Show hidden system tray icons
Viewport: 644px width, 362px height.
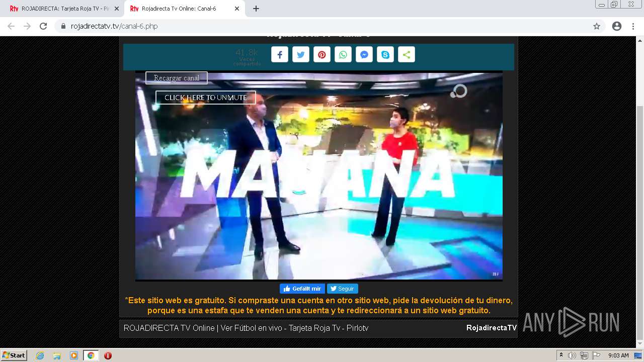[561, 355]
